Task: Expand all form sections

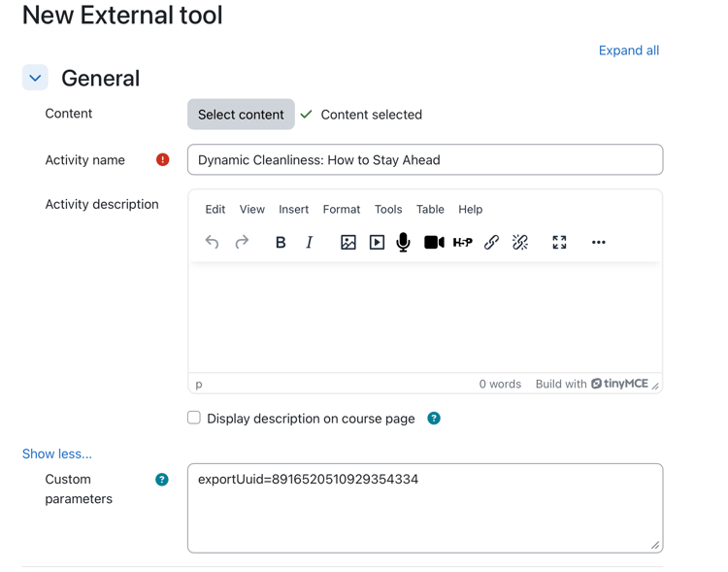Action: [x=629, y=50]
